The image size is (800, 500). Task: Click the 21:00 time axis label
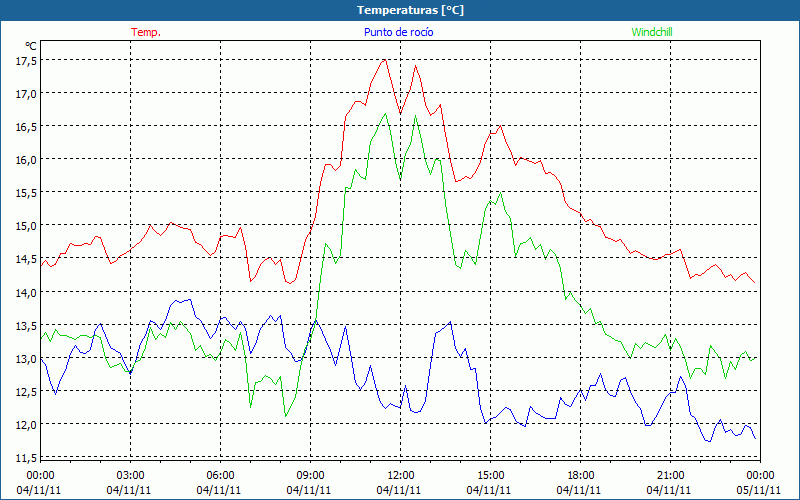tap(670, 476)
